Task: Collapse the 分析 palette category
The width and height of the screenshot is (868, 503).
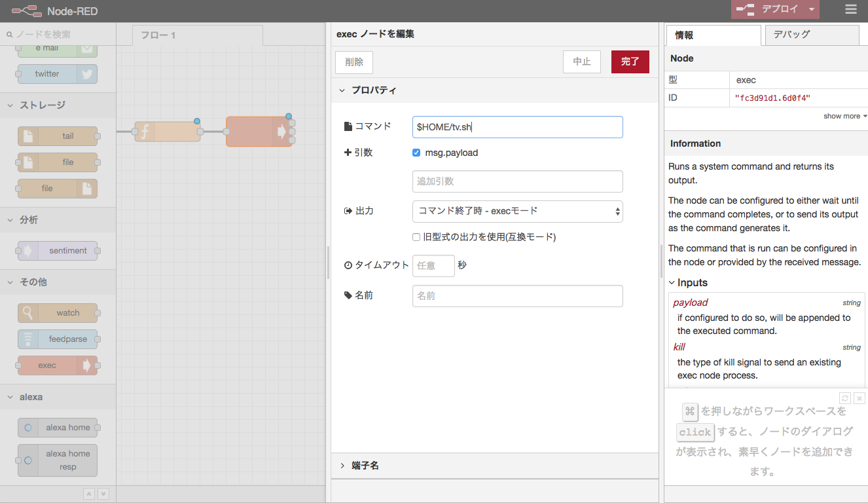Action: tap(58, 220)
